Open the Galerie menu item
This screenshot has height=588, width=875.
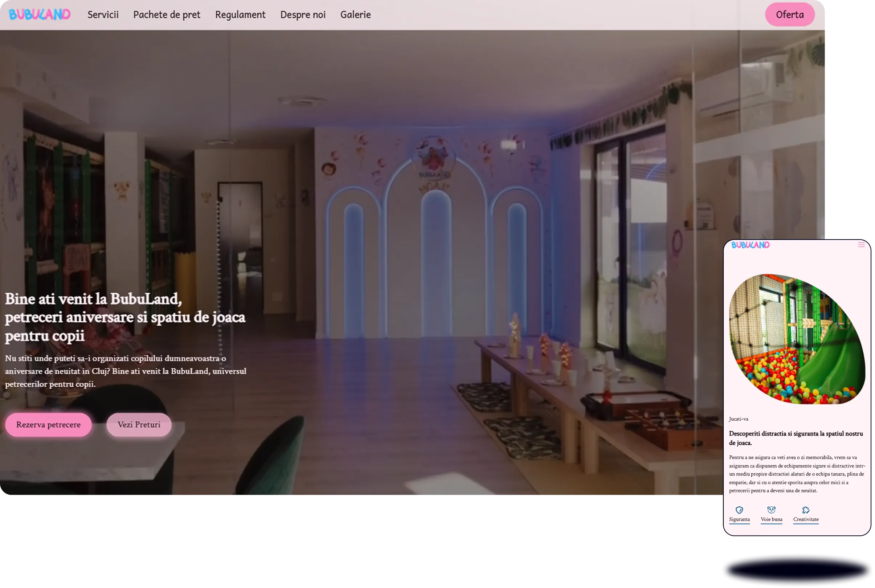coord(356,15)
